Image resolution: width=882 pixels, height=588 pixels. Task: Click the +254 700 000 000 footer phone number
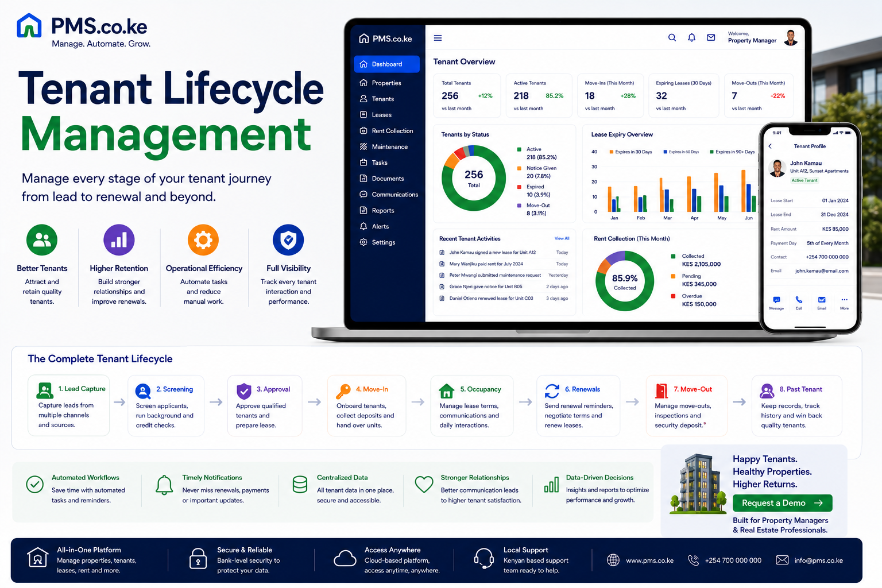(733, 560)
